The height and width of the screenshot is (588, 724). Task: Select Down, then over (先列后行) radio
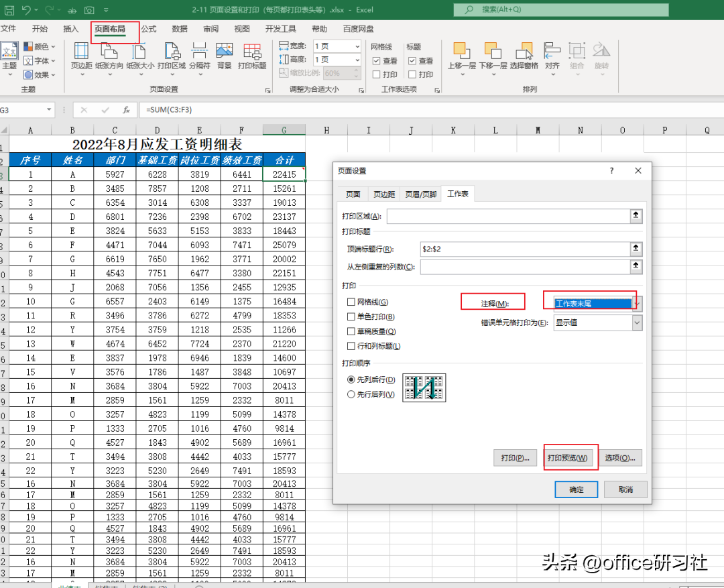pyautogui.click(x=351, y=379)
